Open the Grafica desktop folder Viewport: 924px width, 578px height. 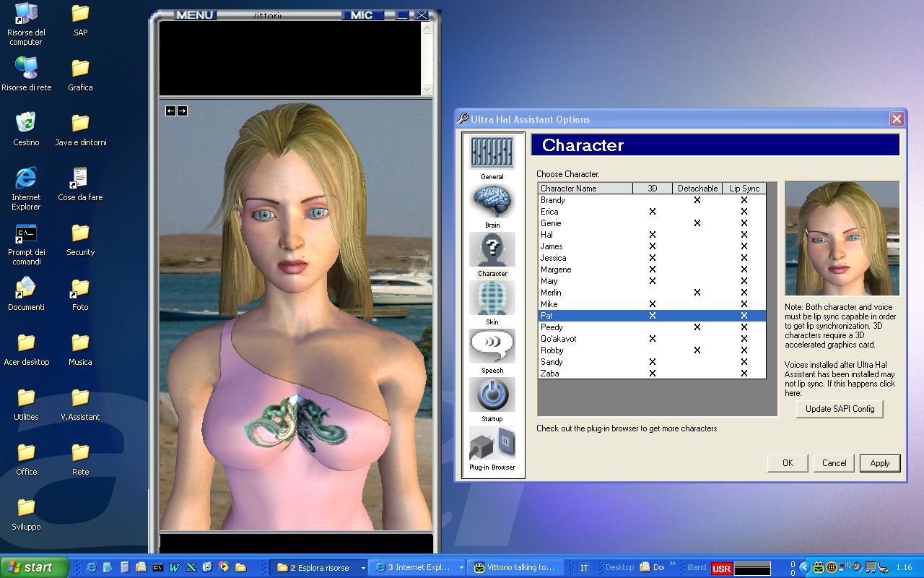80,74
